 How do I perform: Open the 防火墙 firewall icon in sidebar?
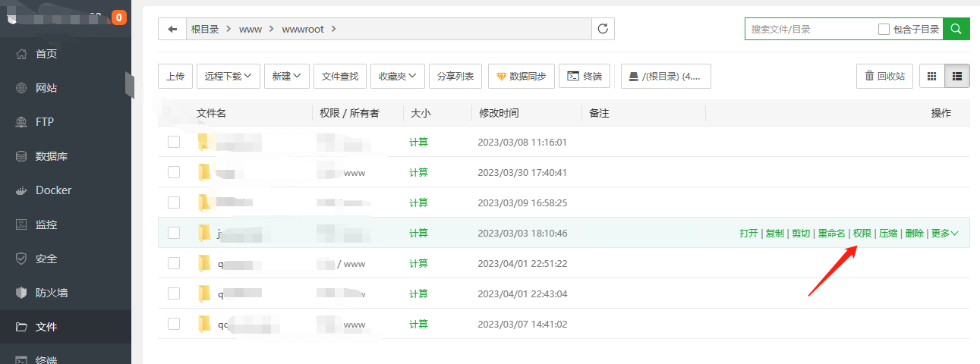[22, 293]
